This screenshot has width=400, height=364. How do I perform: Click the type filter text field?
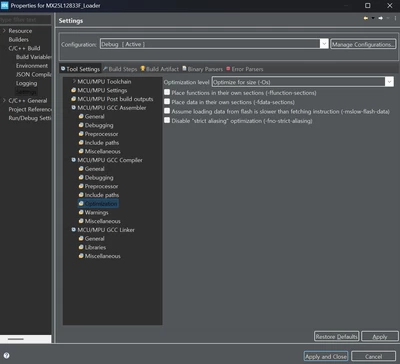click(x=26, y=20)
